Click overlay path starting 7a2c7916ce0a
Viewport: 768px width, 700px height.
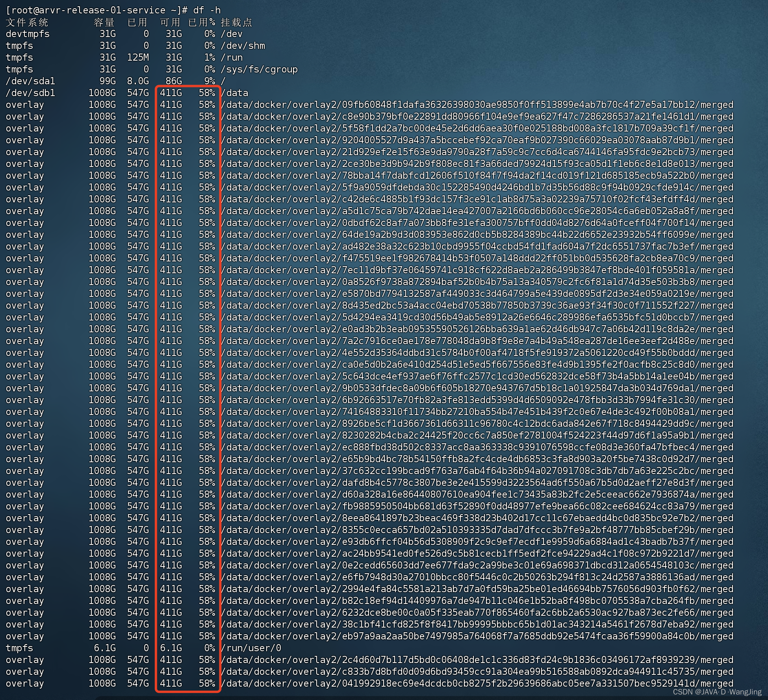click(477, 341)
